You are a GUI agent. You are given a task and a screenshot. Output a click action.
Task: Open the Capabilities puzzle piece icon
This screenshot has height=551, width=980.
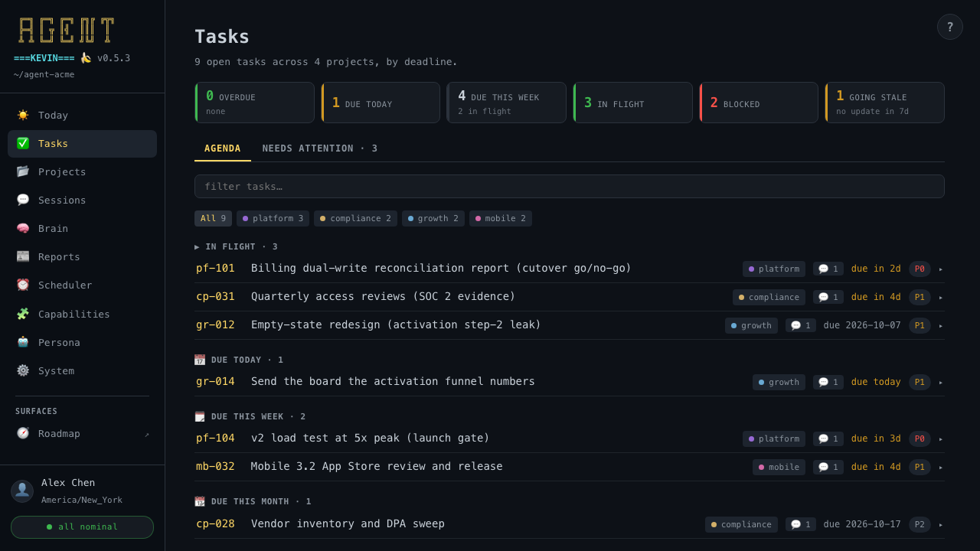click(23, 314)
